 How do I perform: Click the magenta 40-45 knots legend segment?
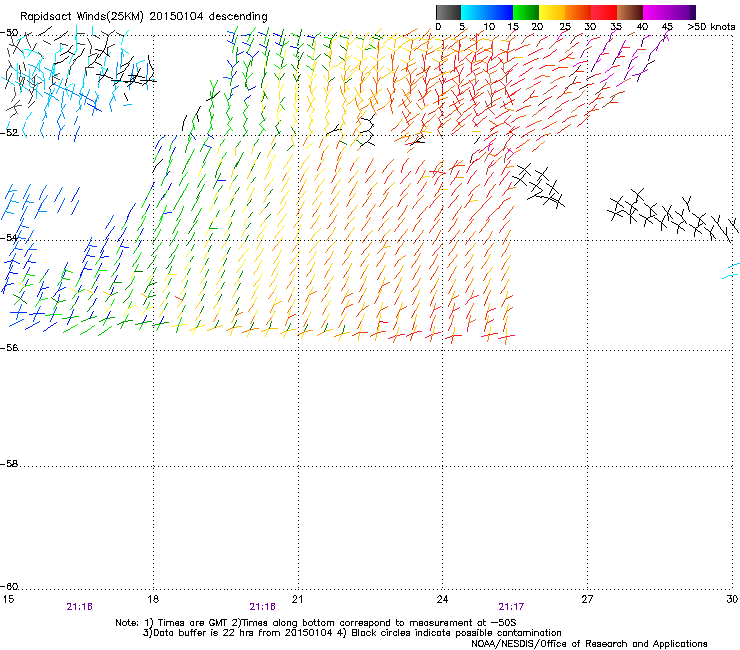[x=656, y=12]
